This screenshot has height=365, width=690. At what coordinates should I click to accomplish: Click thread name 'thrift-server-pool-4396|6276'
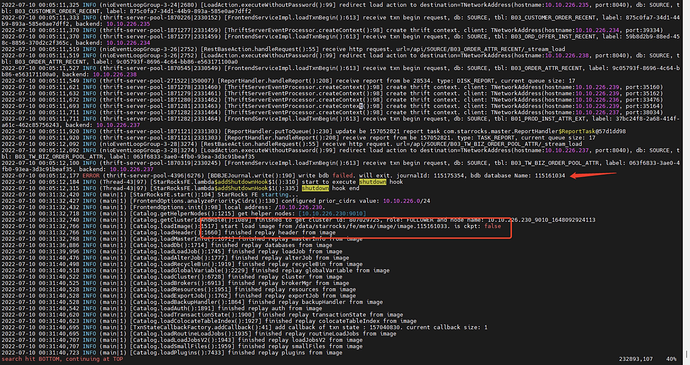pos(153,176)
